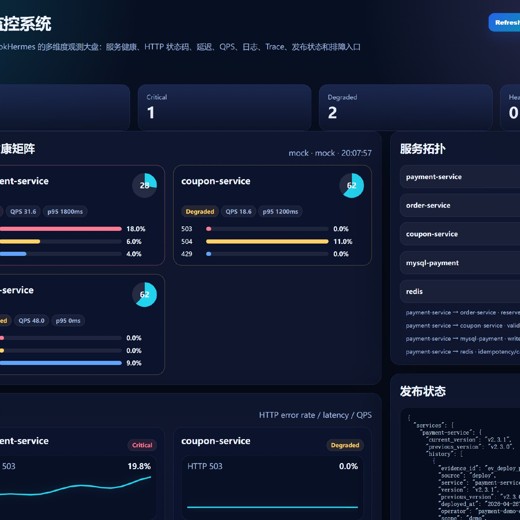Click the coupon-service health score gauge
Viewport: 520px width, 520px height.
(x=352, y=185)
